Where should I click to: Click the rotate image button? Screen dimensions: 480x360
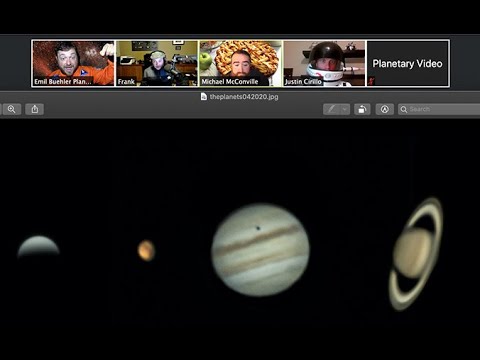tap(362, 109)
